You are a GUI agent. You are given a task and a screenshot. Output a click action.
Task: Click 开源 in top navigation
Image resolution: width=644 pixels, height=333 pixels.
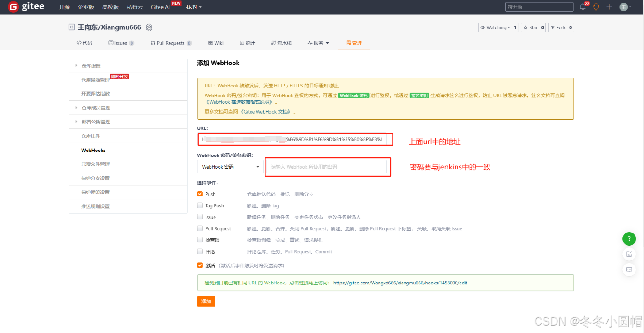(64, 7)
